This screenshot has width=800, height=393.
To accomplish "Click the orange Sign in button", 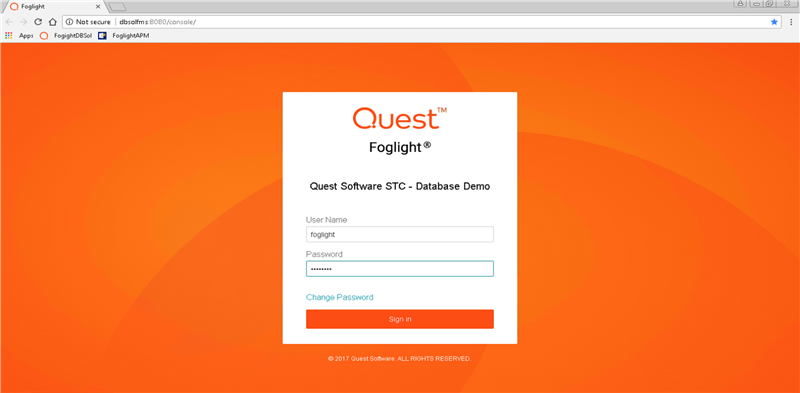I will point(399,319).
